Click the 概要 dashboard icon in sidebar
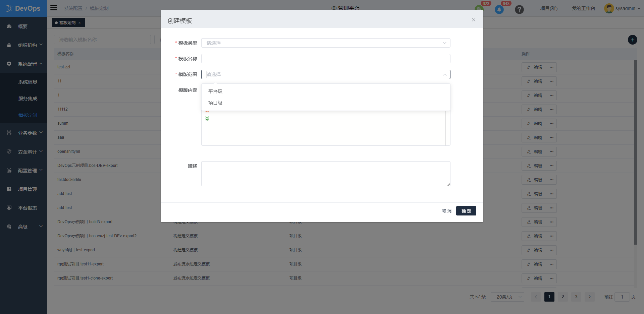Image resolution: width=644 pixels, height=314 pixels. (9, 26)
